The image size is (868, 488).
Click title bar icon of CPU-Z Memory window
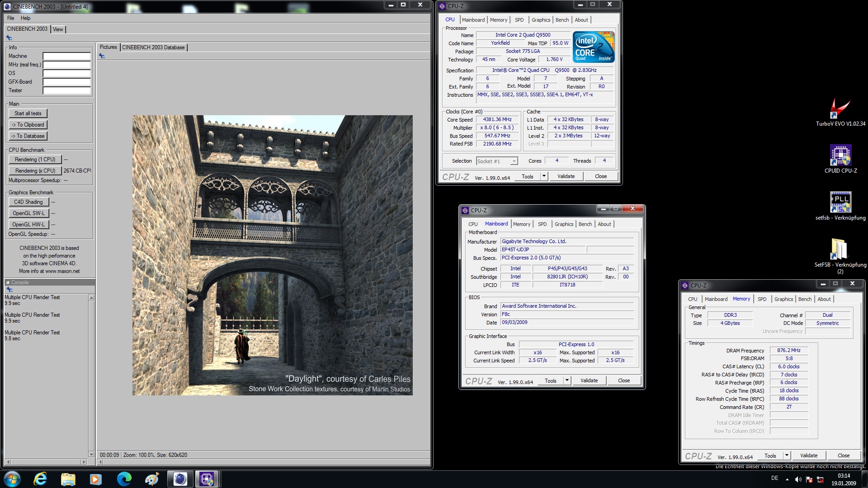685,286
